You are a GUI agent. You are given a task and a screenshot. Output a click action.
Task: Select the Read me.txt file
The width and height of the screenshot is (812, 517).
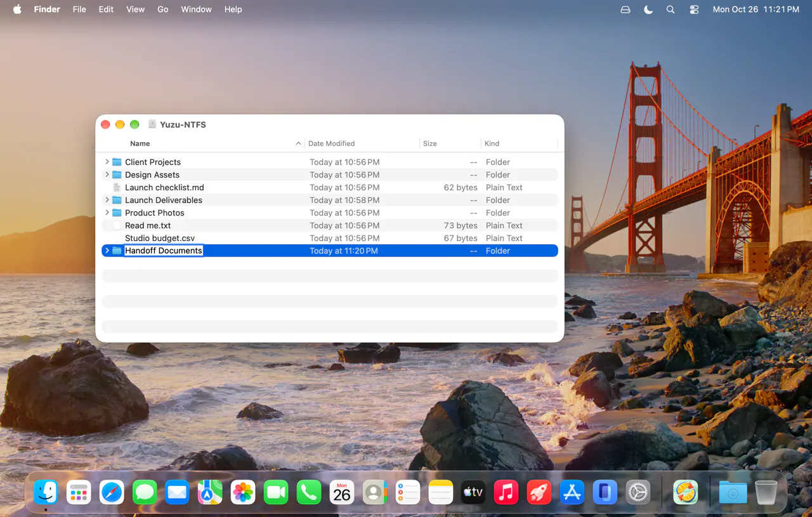(330, 225)
